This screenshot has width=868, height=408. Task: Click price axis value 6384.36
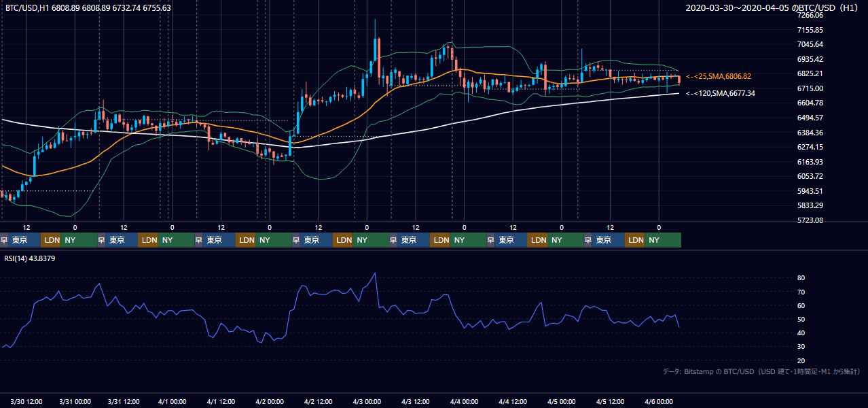(810, 133)
